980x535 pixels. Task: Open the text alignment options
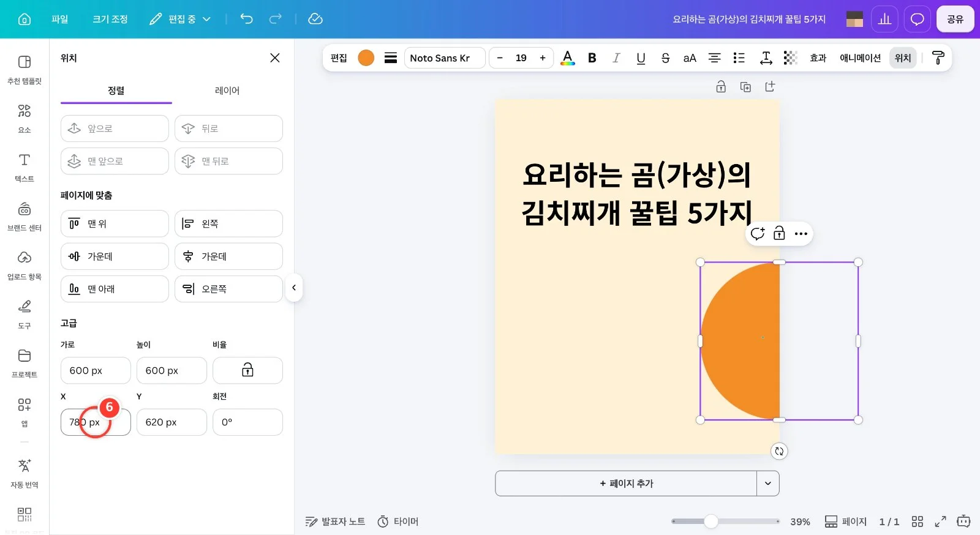coord(714,58)
